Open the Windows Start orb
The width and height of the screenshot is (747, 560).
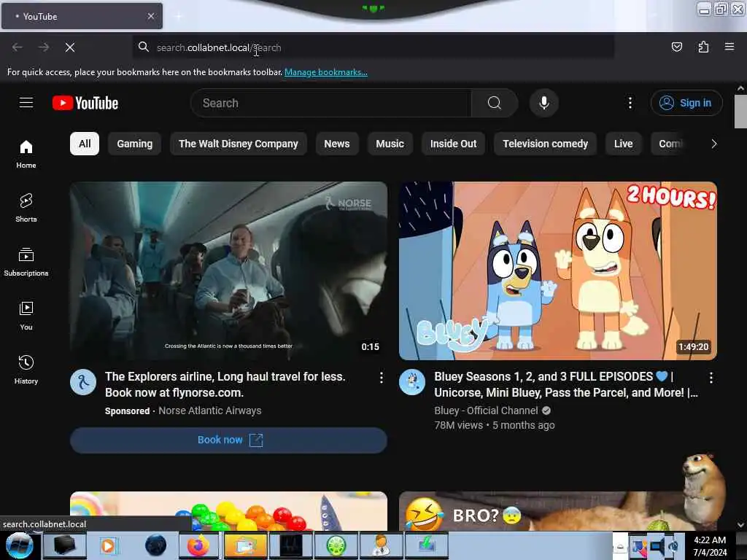pos(20,545)
